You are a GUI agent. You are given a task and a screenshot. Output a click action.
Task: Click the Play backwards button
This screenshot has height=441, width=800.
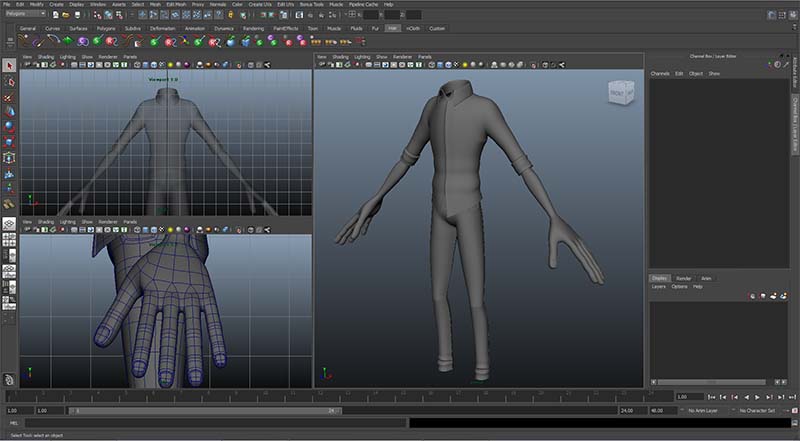pyautogui.click(x=746, y=397)
